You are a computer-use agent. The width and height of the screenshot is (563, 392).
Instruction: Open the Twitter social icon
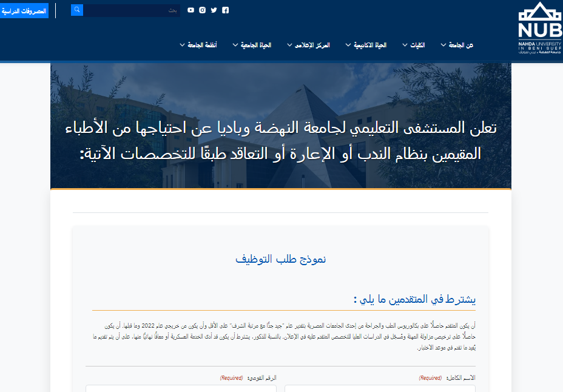(x=214, y=10)
